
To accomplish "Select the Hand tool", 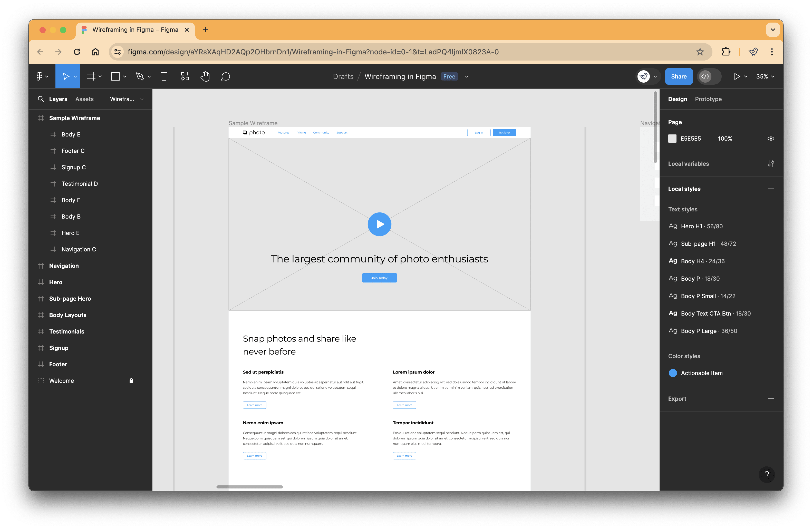I will pyautogui.click(x=205, y=76).
